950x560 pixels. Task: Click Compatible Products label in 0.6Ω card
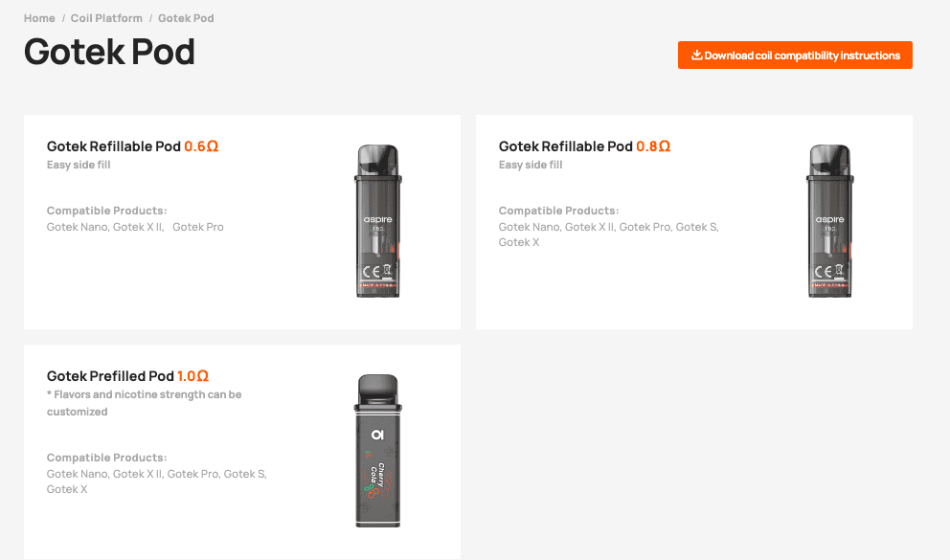(x=106, y=211)
